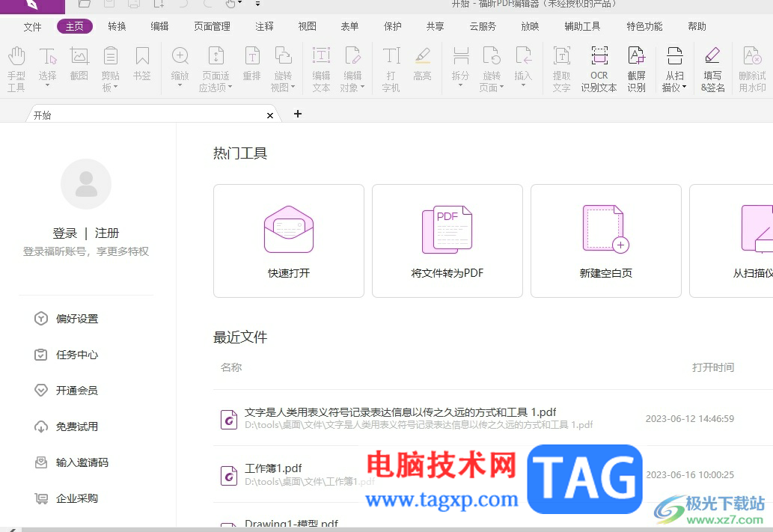Select the Edit Object (编辑对象) tool
The image size is (773, 532).
tap(352, 69)
